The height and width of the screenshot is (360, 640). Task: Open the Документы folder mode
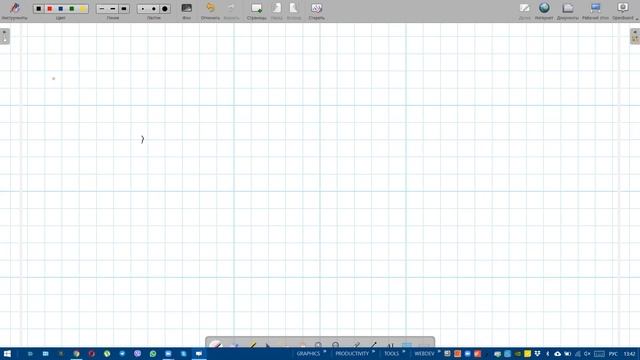568,10
